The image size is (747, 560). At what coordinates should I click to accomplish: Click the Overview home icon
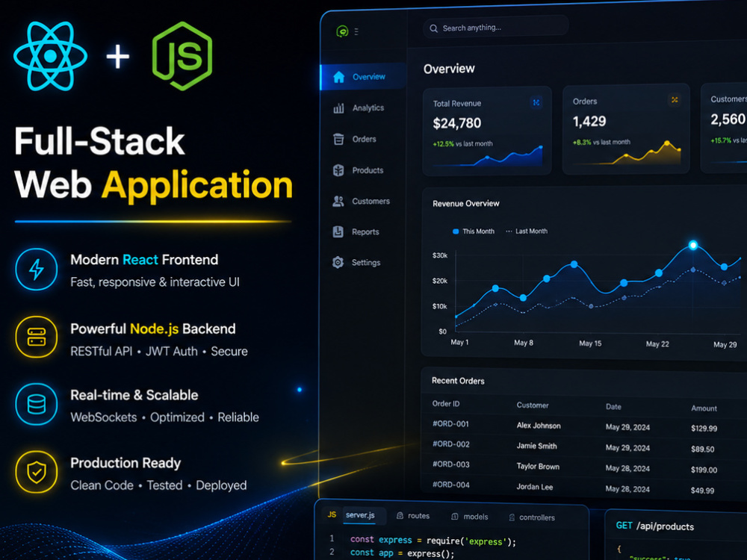(338, 77)
